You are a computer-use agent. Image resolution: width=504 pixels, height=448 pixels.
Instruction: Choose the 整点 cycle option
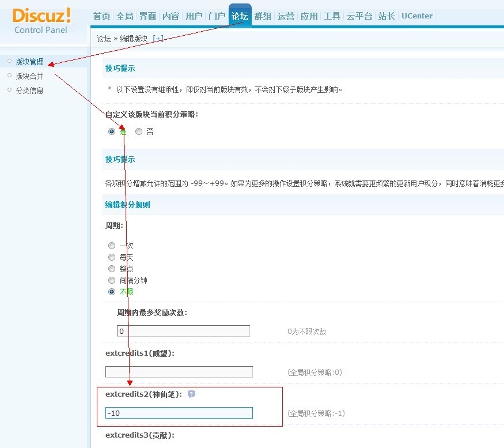click(x=112, y=269)
